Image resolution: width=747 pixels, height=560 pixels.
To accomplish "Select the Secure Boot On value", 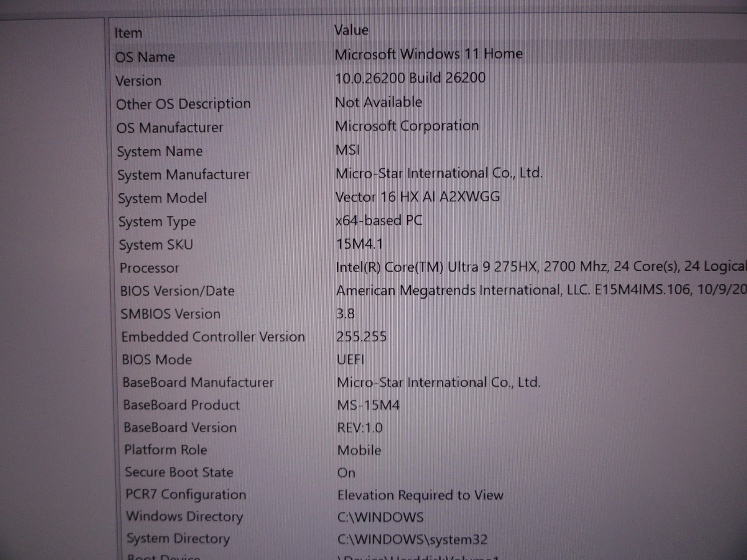I will click(x=346, y=473).
